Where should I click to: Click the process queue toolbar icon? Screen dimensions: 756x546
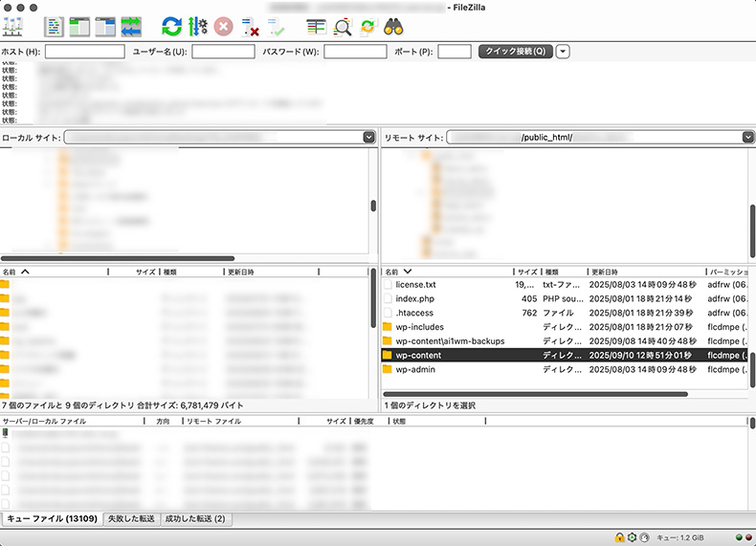pyautogui.click(x=198, y=26)
